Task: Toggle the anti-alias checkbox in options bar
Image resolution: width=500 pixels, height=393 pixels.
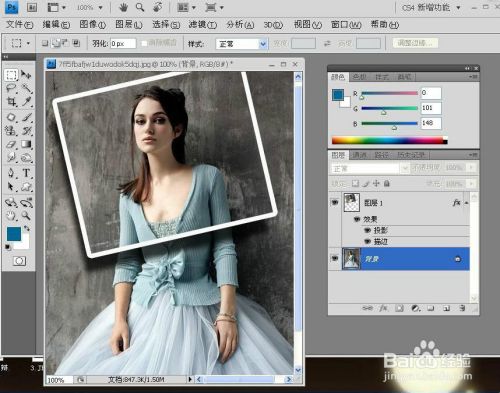Action: (x=144, y=43)
